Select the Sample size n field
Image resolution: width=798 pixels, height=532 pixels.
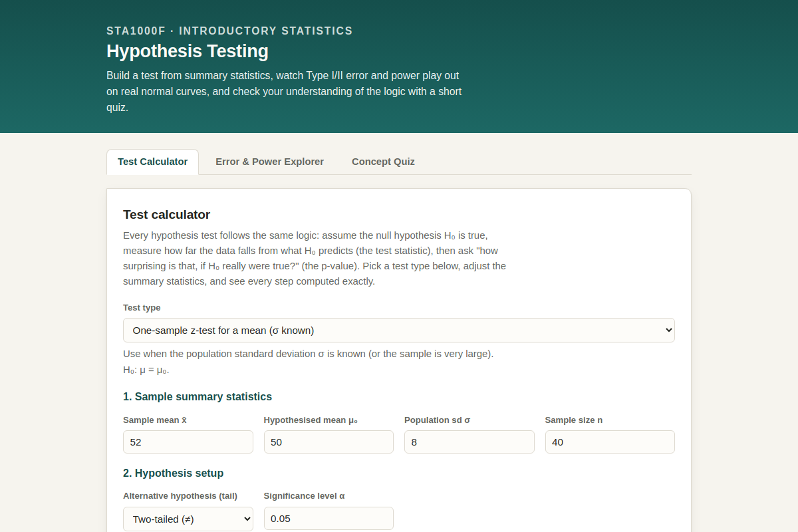(x=610, y=442)
